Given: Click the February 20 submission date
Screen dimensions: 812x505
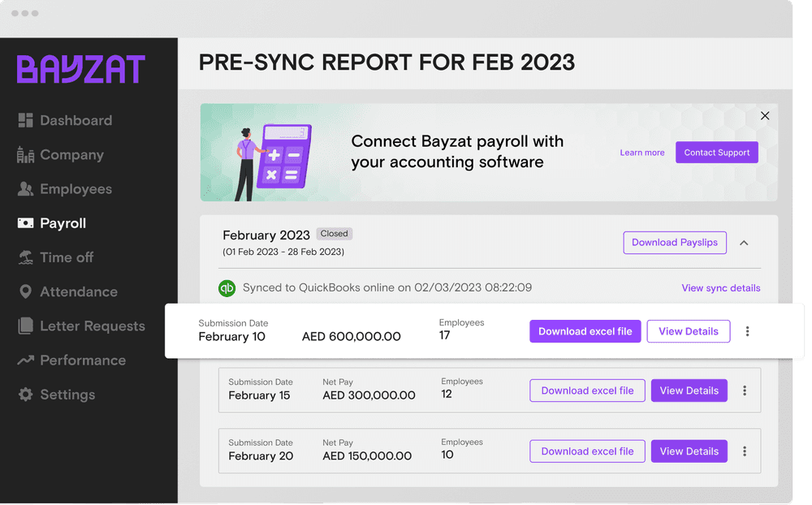Looking at the screenshot, I should 261,456.
